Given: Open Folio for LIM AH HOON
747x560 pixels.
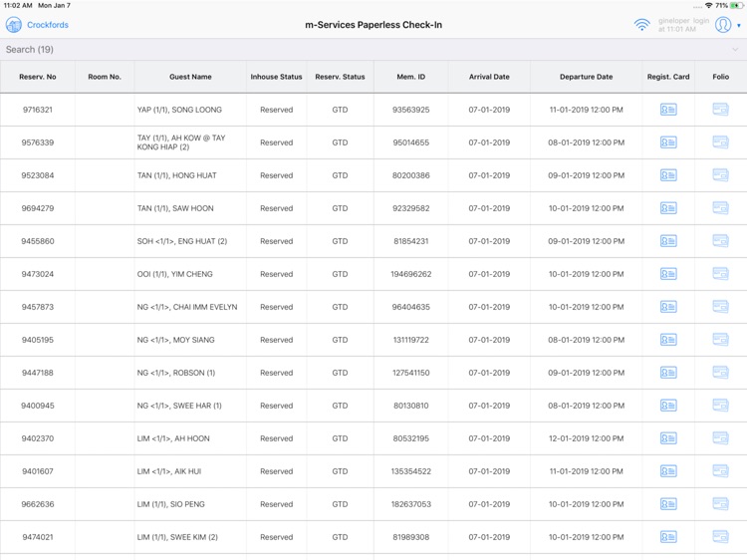Looking at the screenshot, I should coord(720,438).
